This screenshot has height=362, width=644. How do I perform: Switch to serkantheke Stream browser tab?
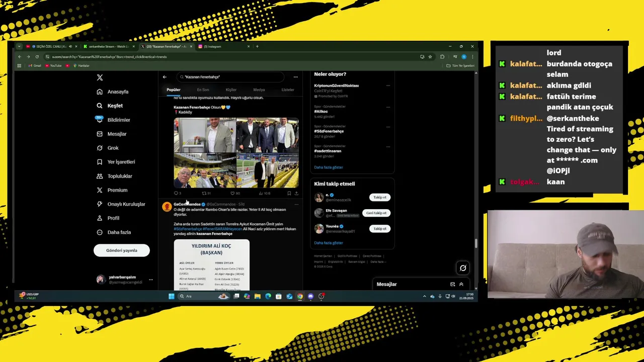pyautogui.click(x=109, y=46)
